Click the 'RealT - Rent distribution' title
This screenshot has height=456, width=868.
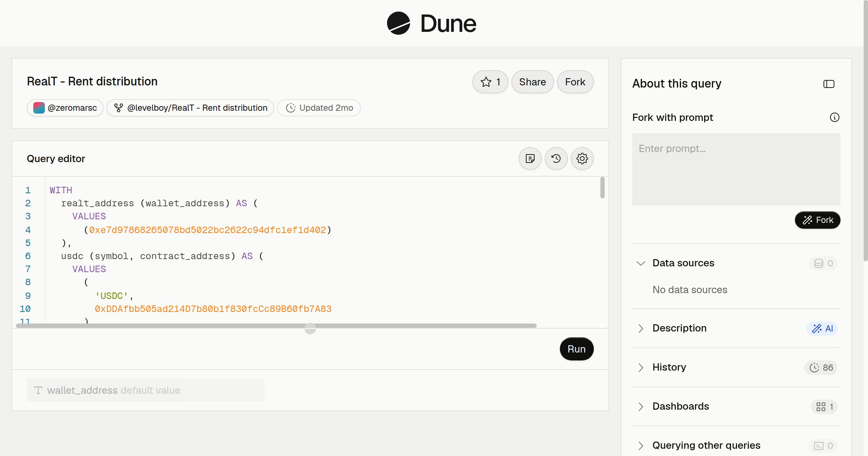point(92,81)
